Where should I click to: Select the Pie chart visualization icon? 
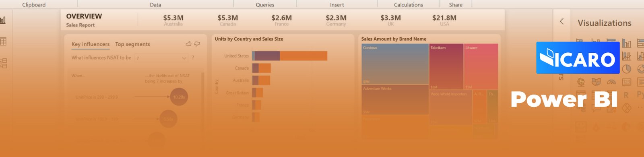(x=627, y=69)
